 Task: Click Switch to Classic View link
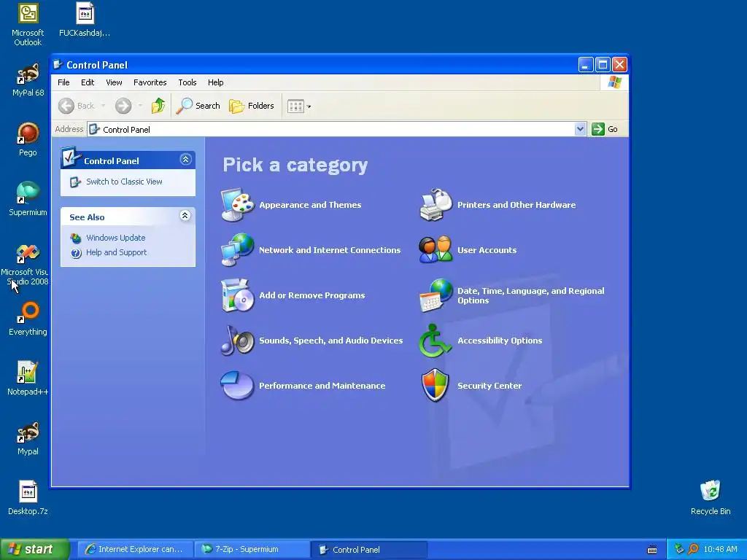pyautogui.click(x=124, y=182)
